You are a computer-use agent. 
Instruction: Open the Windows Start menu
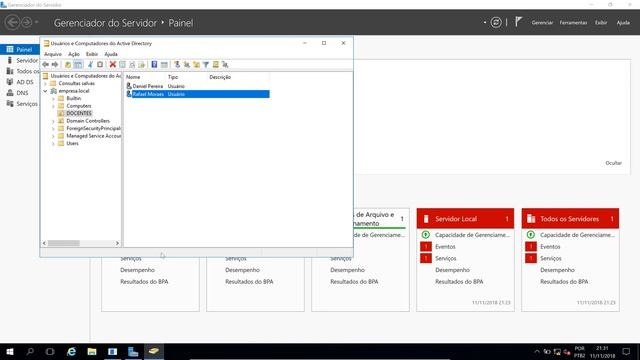10,351
